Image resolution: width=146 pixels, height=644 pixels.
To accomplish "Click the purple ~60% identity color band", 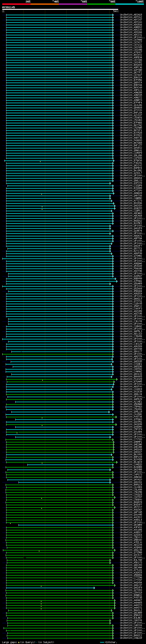I will coord(73,4).
